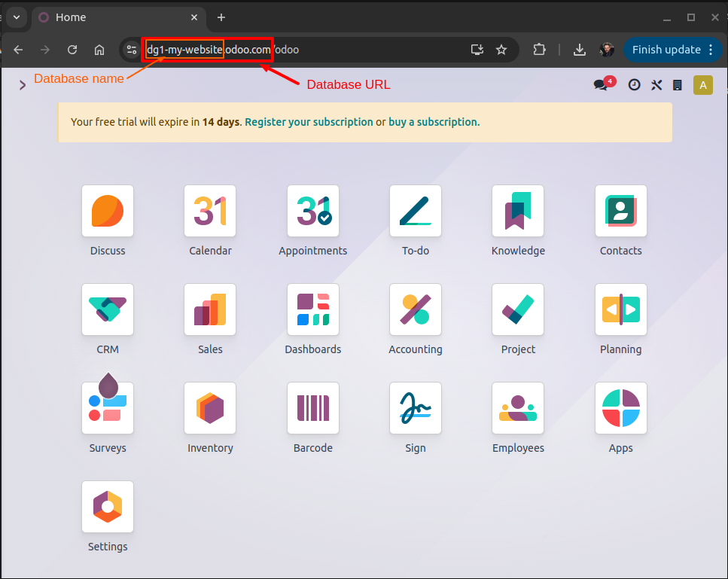Open the browser downloads icon
The height and width of the screenshot is (579, 728).
point(579,50)
